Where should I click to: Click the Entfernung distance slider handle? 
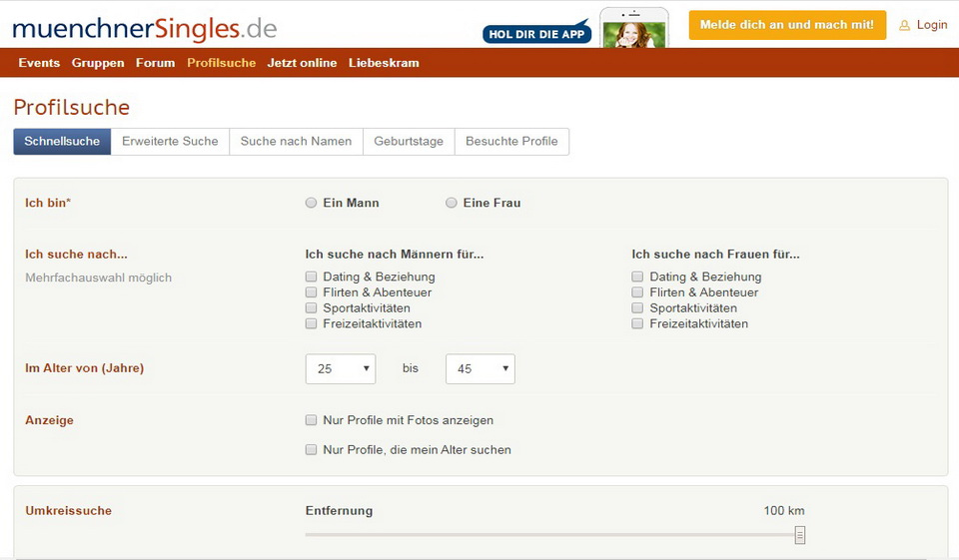tap(800, 535)
